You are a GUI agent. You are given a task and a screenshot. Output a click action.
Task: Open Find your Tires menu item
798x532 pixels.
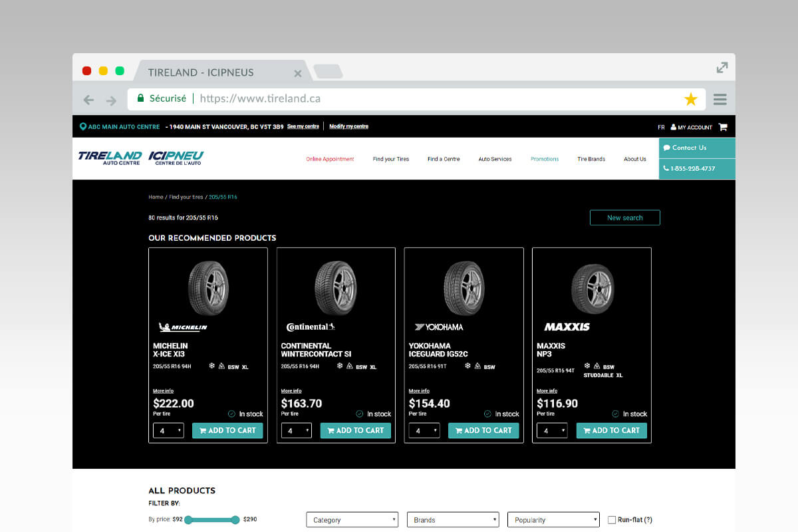391,159
